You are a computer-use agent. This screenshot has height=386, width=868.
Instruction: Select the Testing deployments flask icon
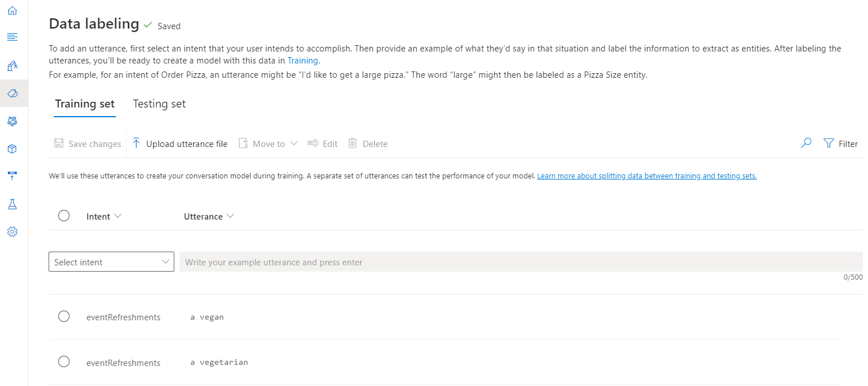coord(13,204)
